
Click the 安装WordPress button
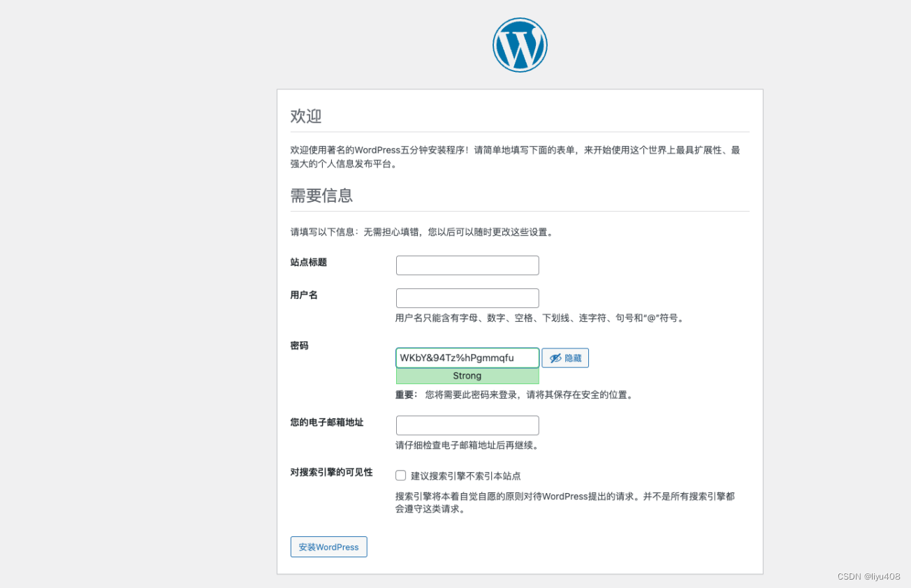tap(328, 547)
